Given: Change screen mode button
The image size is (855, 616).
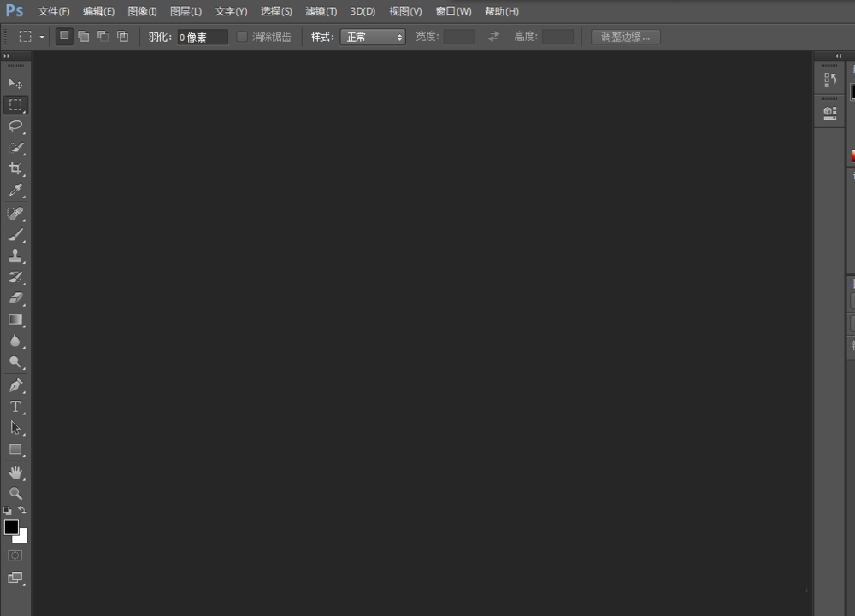Looking at the screenshot, I should [x=15, y=578].
